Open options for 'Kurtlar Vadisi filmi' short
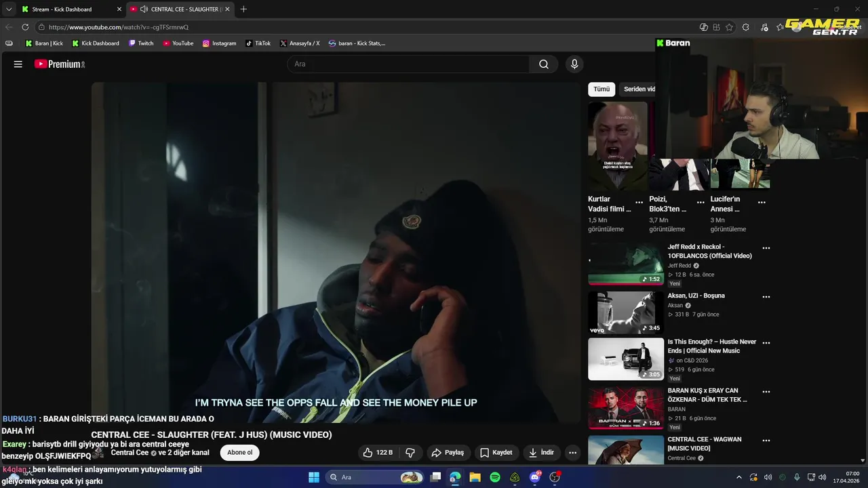 click(x=639, y=202)
